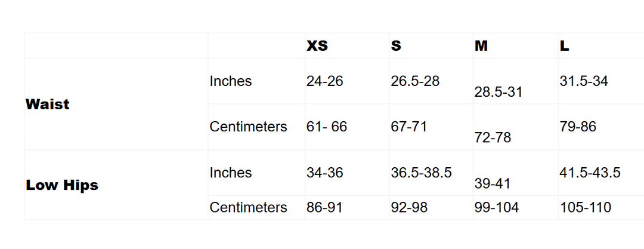
Task: Click the Centimeters label for Low Hips
Action: 248,208
